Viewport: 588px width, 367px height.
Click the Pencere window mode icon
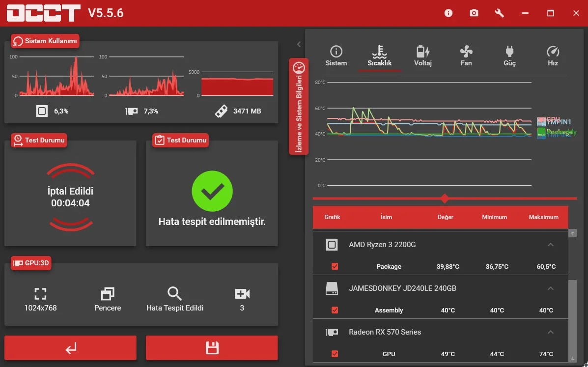[108, 293]
